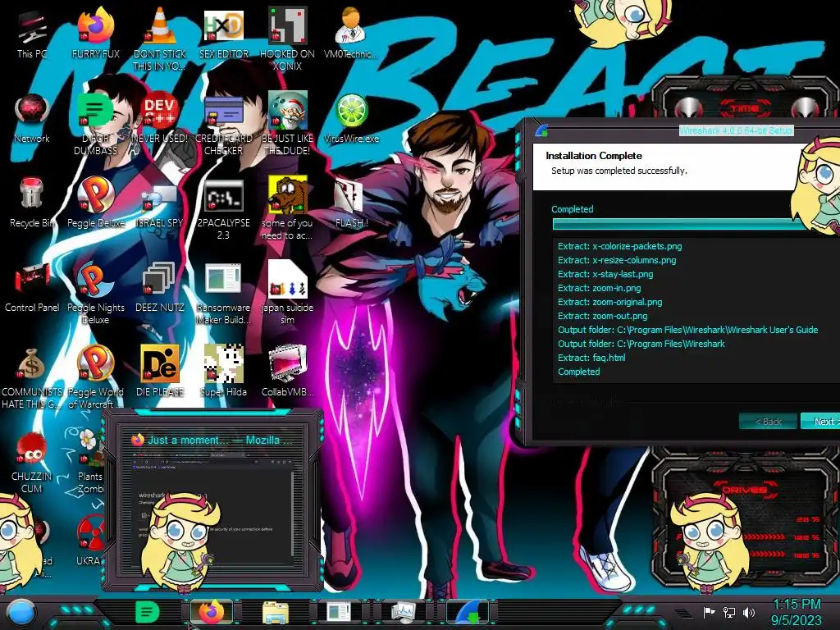Launch the 2PACALYPSE 2.3 console icon
Image resolution: width=840 pixels, height=630 pixels.
223,208
